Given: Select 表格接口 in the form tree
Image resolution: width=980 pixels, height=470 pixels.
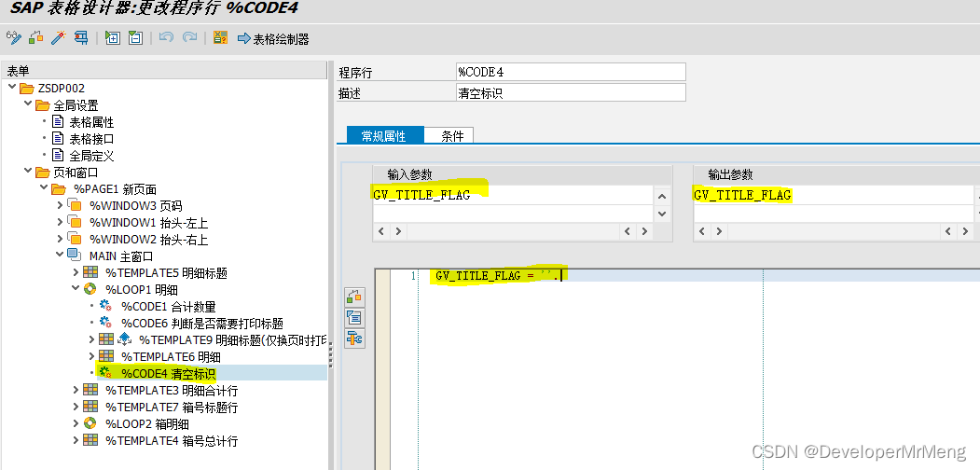Looking at the screenshot, I should (x=91, y=139).
